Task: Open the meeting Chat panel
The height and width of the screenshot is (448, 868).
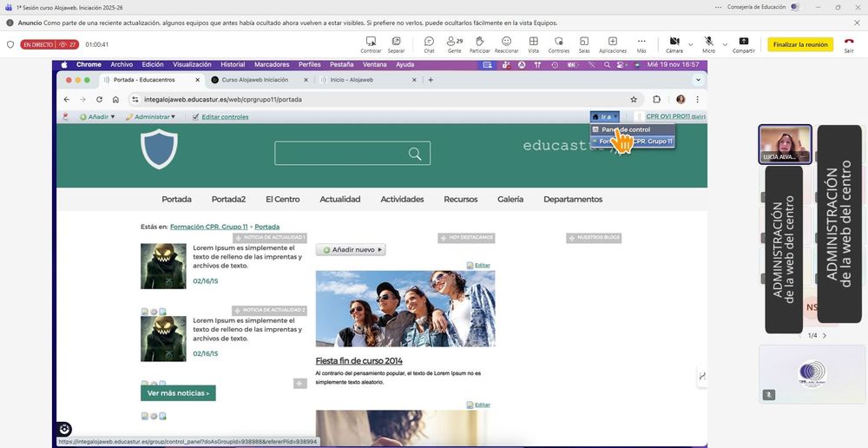Action: [x=429, y=44]
